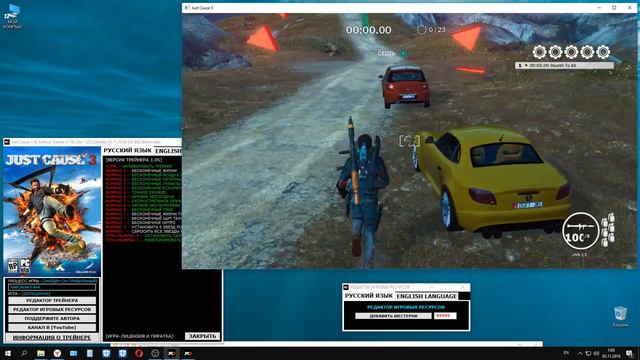The image size is (640, 360).
Task: Open the Windows Start menu
Action: [x=8, y=353]
